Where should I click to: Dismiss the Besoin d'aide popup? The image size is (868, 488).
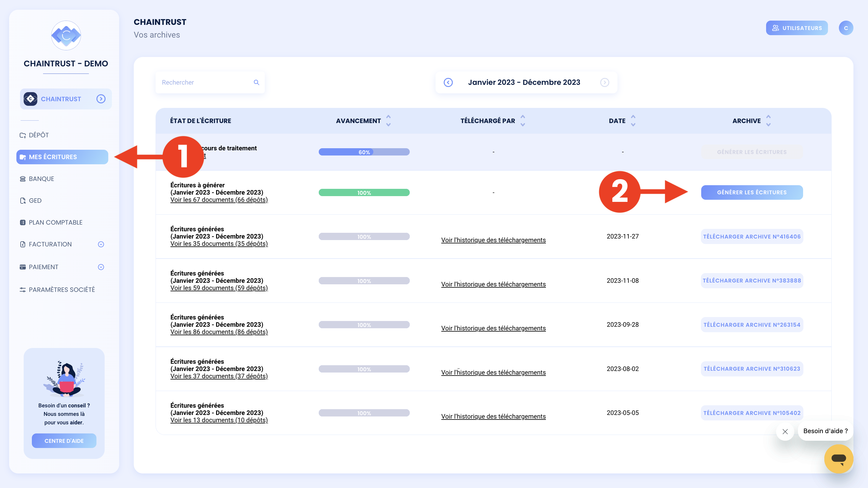pos(785,431)
